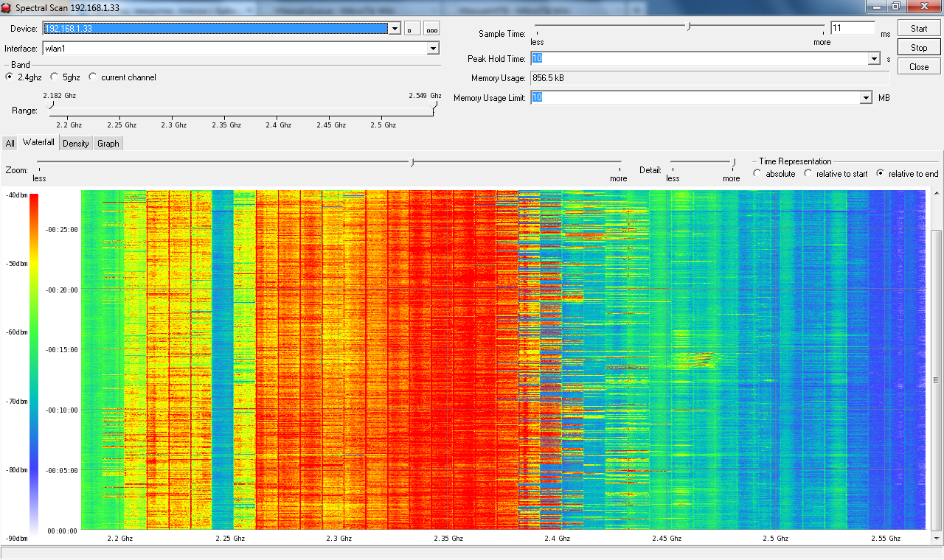Select the 5ghz band radio button
Screen dimensions: 944x560
tap(55, 77)
